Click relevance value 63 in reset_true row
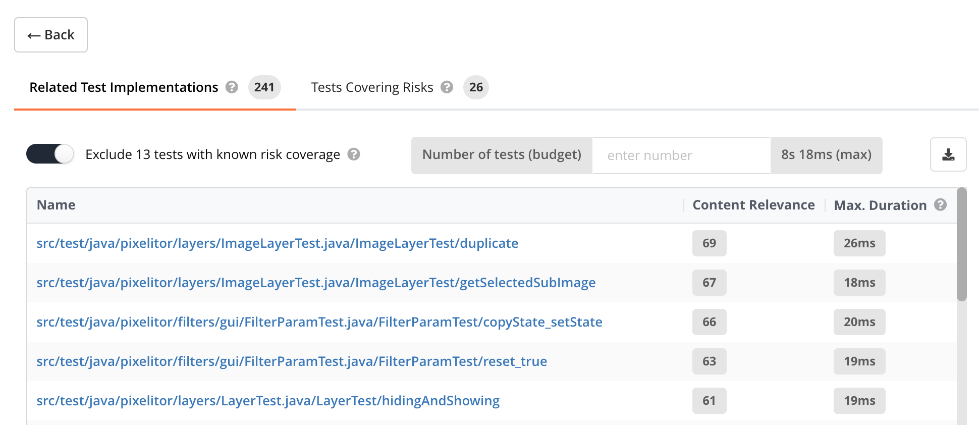980x425 pixels. point(710,361)
